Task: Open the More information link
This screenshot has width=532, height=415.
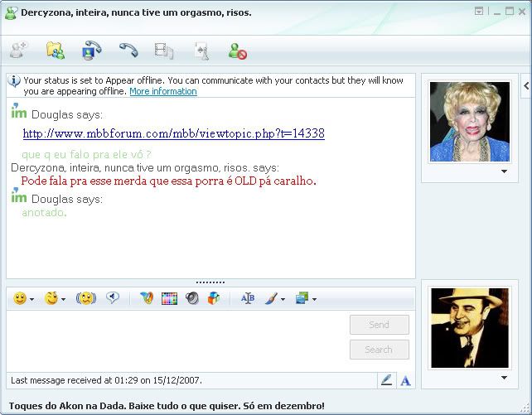Action: click(x=163, y=92)
